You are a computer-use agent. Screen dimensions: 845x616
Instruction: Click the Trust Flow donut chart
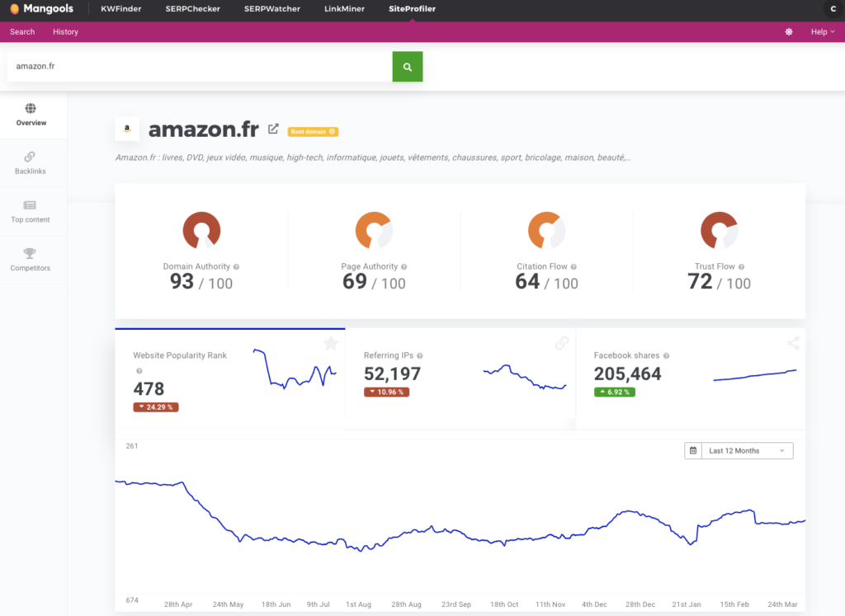tap(719, 230)
